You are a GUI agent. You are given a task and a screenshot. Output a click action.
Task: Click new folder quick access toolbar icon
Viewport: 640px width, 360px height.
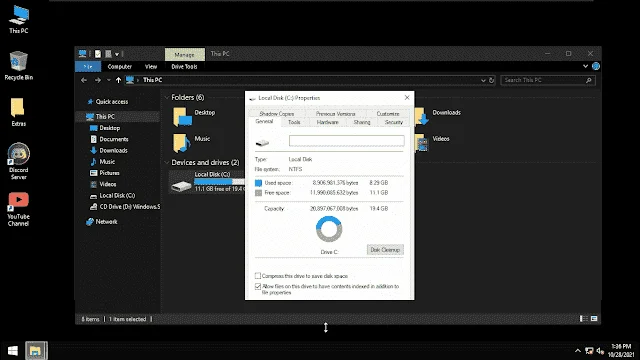108,54
